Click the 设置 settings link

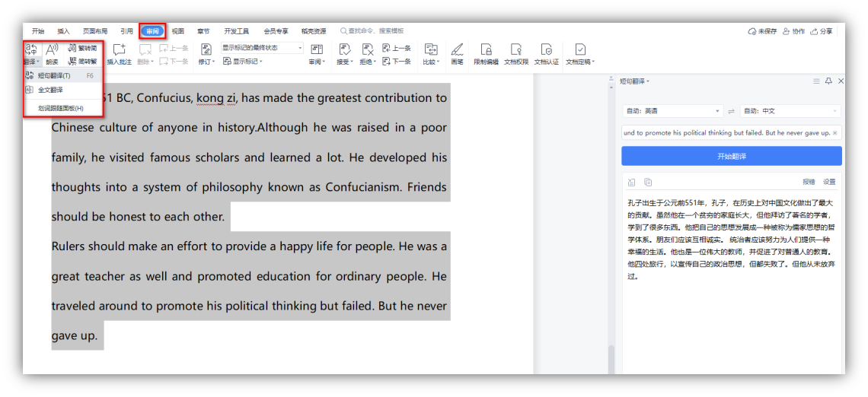[x=829, y=182]
